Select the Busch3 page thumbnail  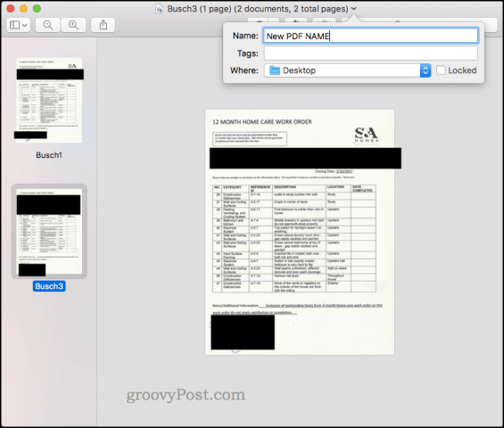(x=49, y=231)
